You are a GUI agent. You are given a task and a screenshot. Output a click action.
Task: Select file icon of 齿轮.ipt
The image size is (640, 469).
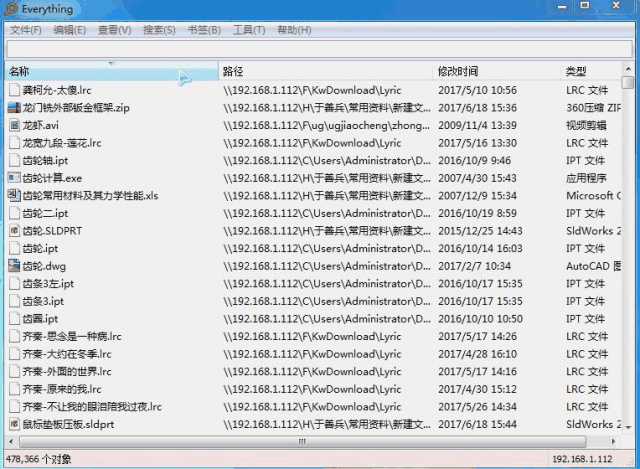click(x=14, y=248)
